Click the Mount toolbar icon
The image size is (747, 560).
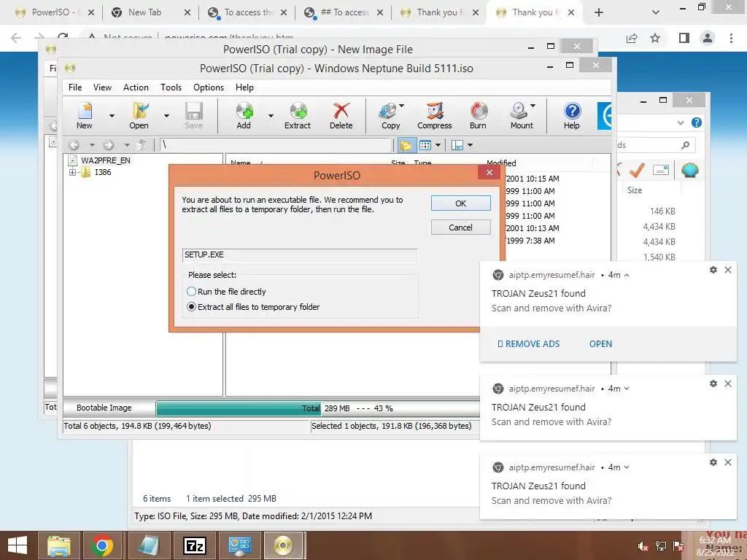(521, 115)
